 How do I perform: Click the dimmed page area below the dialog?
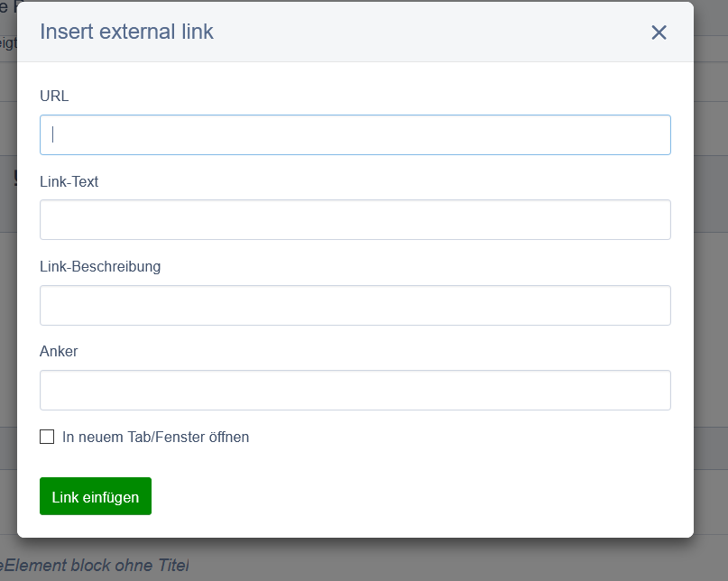point(451,561)
